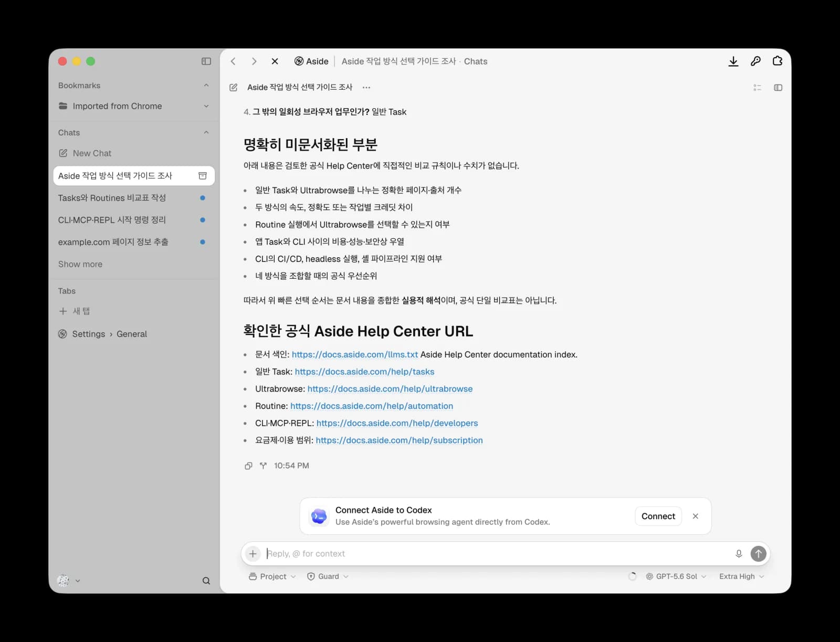Dismiss the Connect Aside to Codex banner
The image size is (840, 642).
(695, 516)
